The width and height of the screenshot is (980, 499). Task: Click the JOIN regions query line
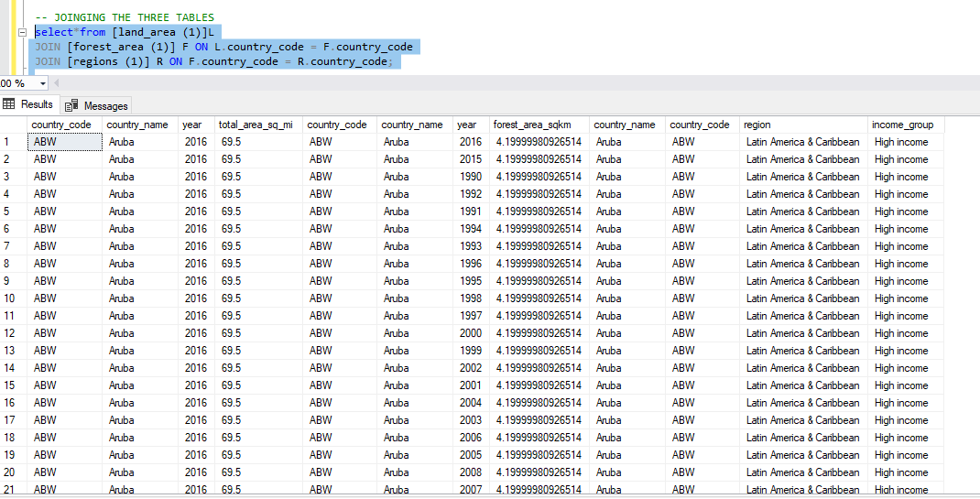pyautogui.click(x=213, y=62)
